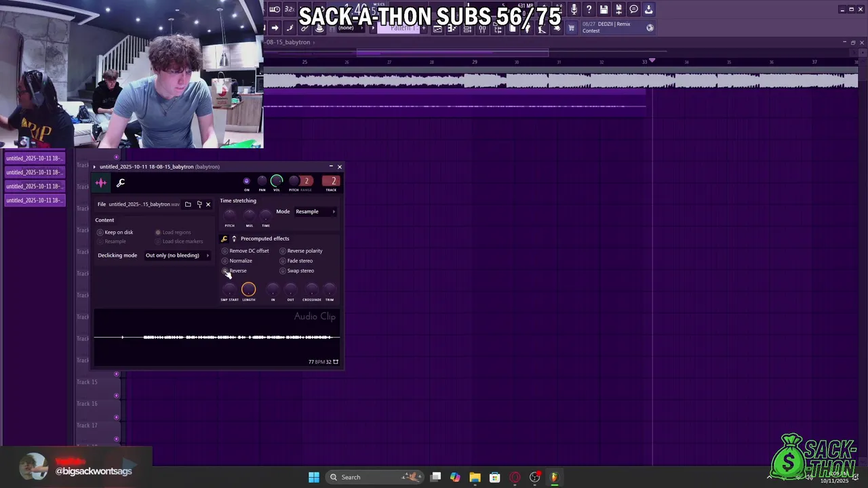Click the icon left of Precomputed effects label
The height and width of the screenshot is (488, 868).
[234, 239]
